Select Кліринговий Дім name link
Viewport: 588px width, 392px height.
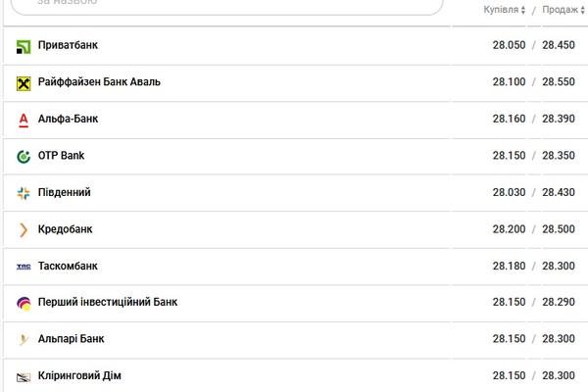79,375
